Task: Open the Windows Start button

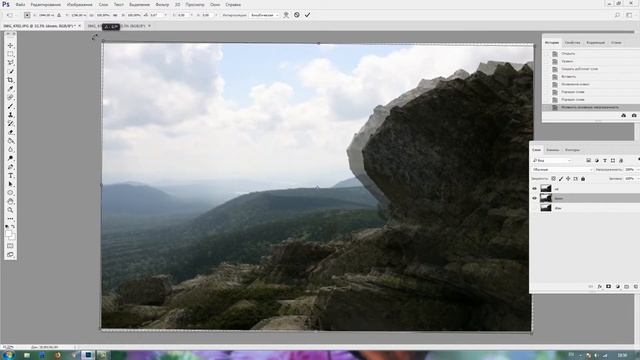Action: click(x=8, y=355)
